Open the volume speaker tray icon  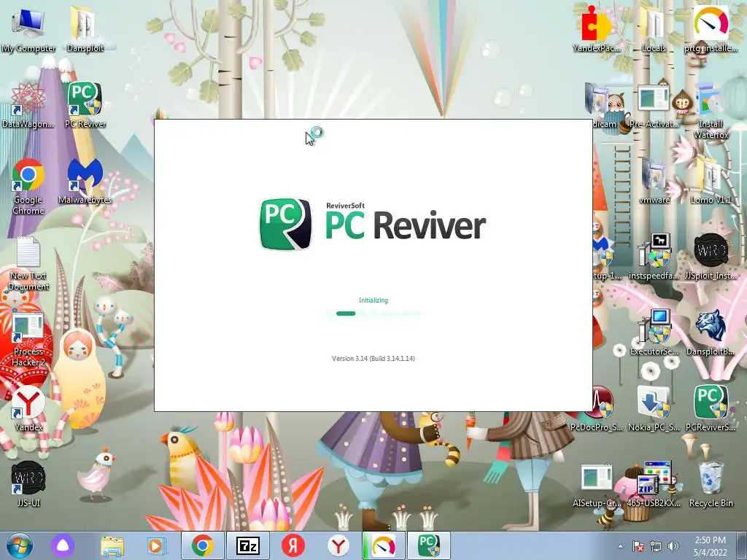673,546
